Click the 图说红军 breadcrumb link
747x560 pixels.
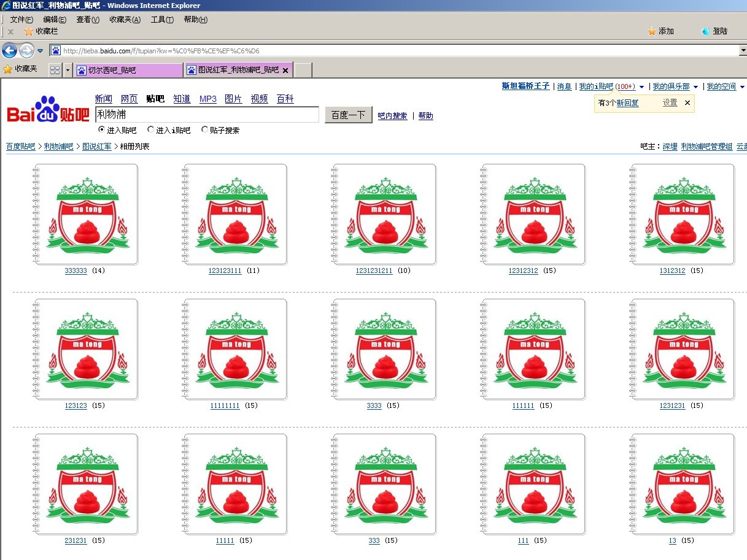coord(97,147)
